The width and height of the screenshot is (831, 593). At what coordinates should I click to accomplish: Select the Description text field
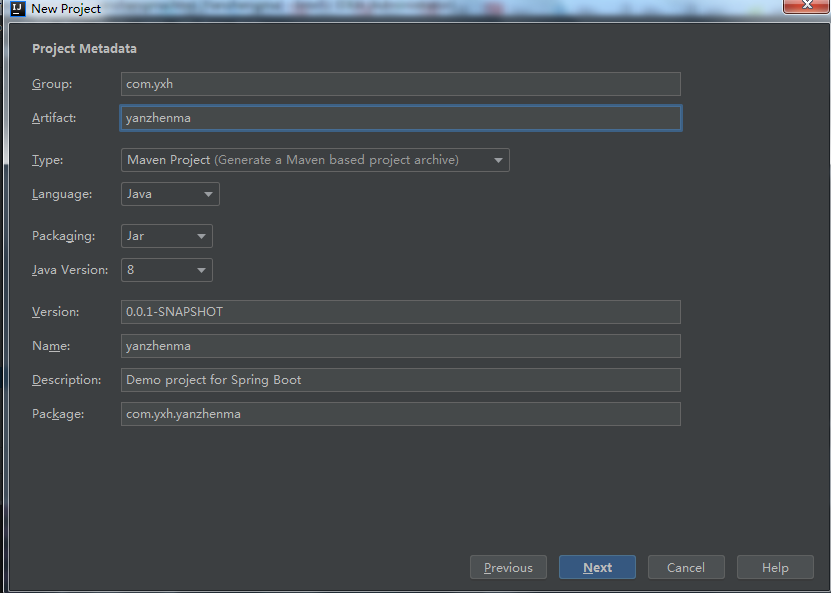click(x=401, y=379)
